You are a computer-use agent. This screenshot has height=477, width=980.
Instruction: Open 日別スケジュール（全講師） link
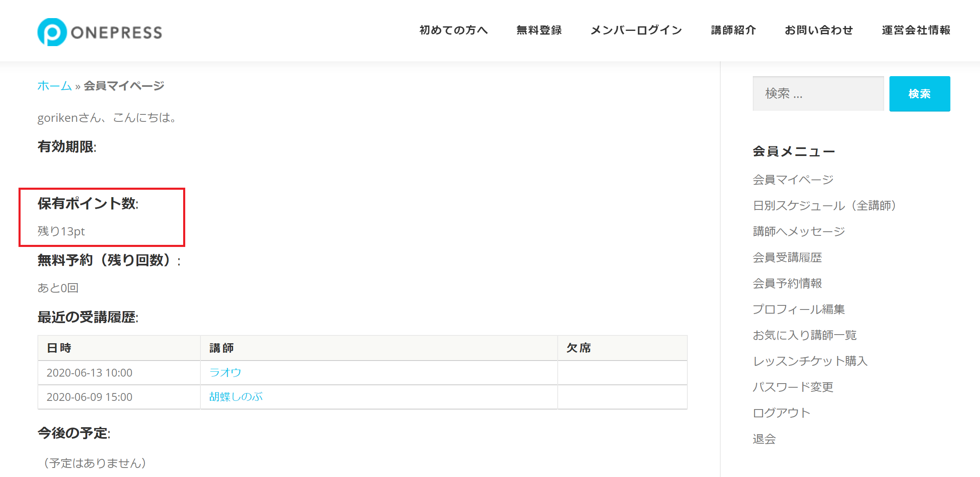coord(825,205)
